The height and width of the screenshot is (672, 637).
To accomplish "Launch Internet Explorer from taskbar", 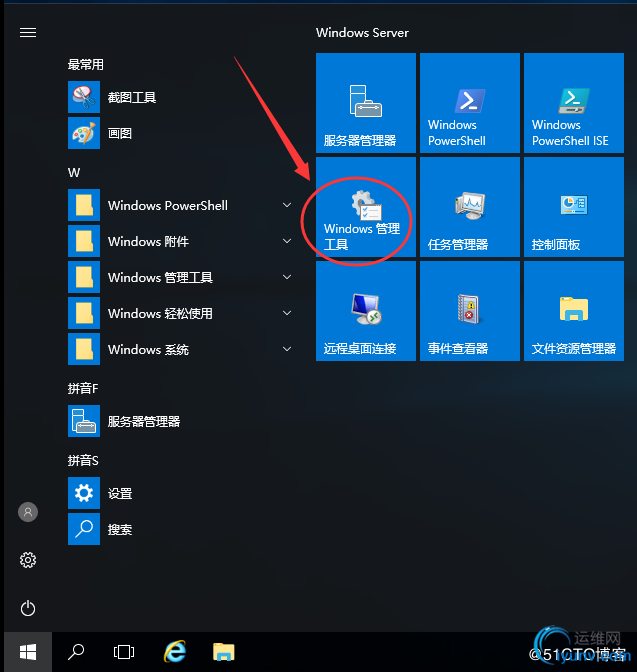I will 175,652.
